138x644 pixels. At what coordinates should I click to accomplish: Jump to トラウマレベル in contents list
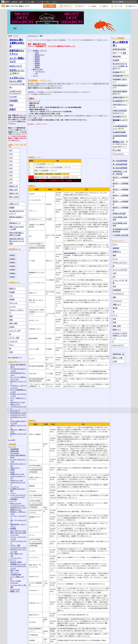(x=40, y=71)
